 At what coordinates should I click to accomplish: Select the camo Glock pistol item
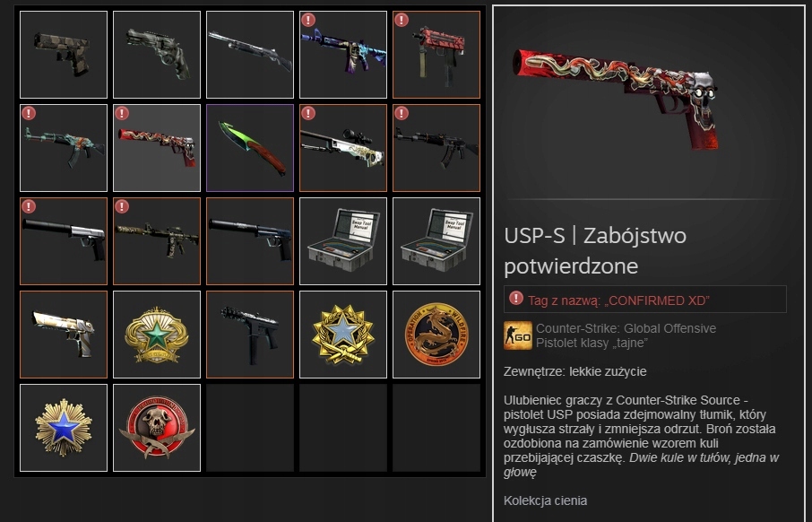point(64,55)
